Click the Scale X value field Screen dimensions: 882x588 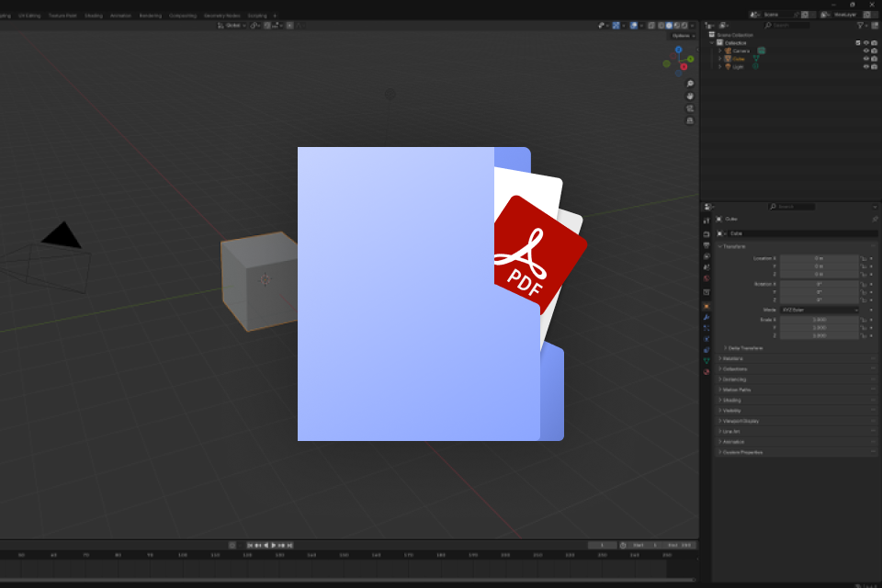tap(819, 320)
